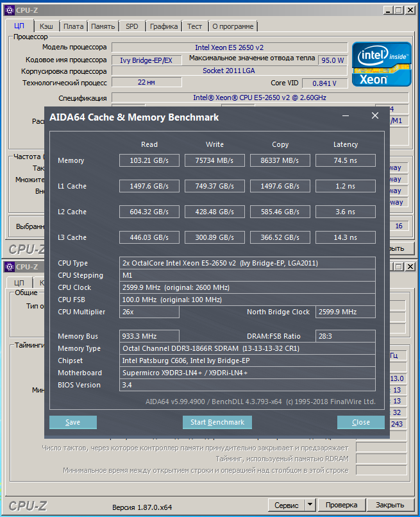Click Memory Latency value 74.5 ns
Screen dimensions: 420x517
pos(345,160)
